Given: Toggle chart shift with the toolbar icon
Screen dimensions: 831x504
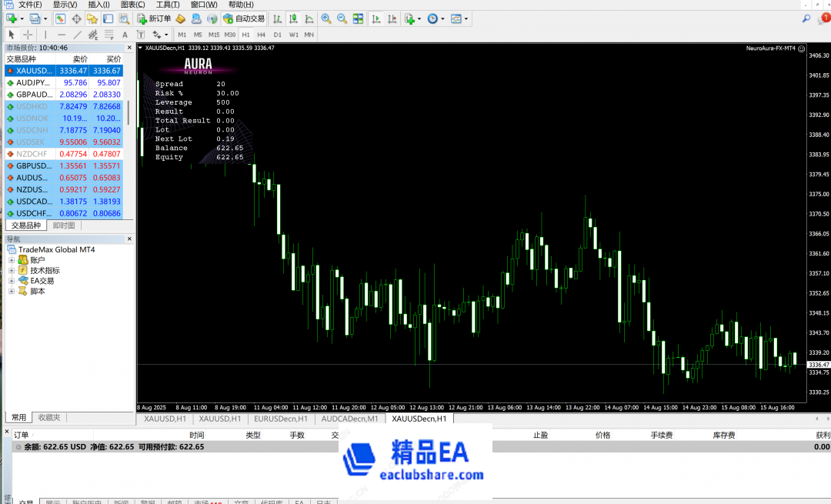Looking at the screenshot, I should coord(392,18).
